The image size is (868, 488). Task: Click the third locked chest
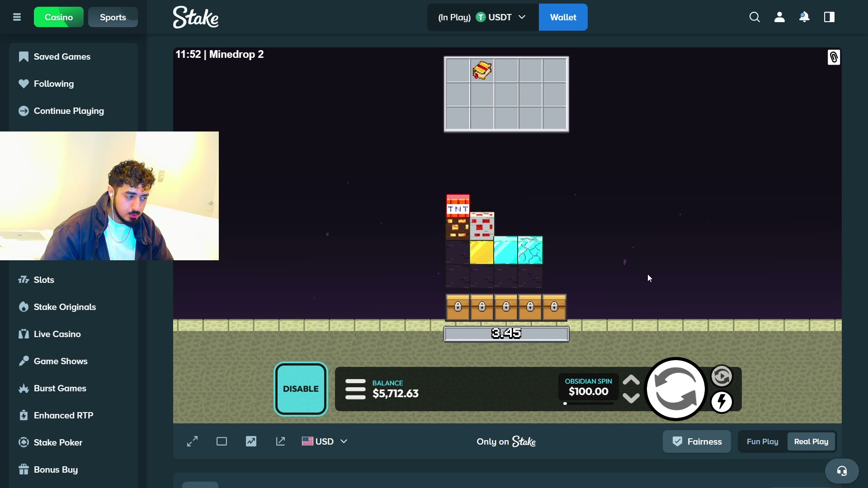click(x=506, y=307)
